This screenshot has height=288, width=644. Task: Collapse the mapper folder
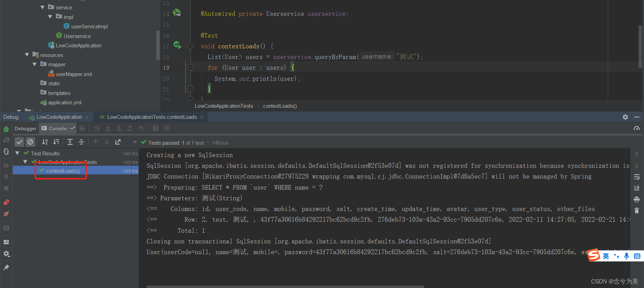click(34, 64)
